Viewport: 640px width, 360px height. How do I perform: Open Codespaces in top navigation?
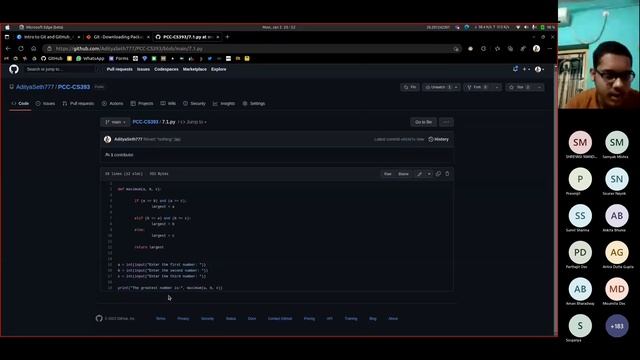[166, 69]
